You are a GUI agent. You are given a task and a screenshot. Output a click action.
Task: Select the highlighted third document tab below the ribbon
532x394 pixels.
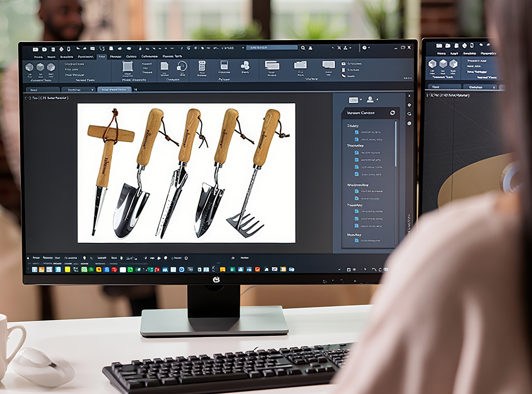[114, 89]
